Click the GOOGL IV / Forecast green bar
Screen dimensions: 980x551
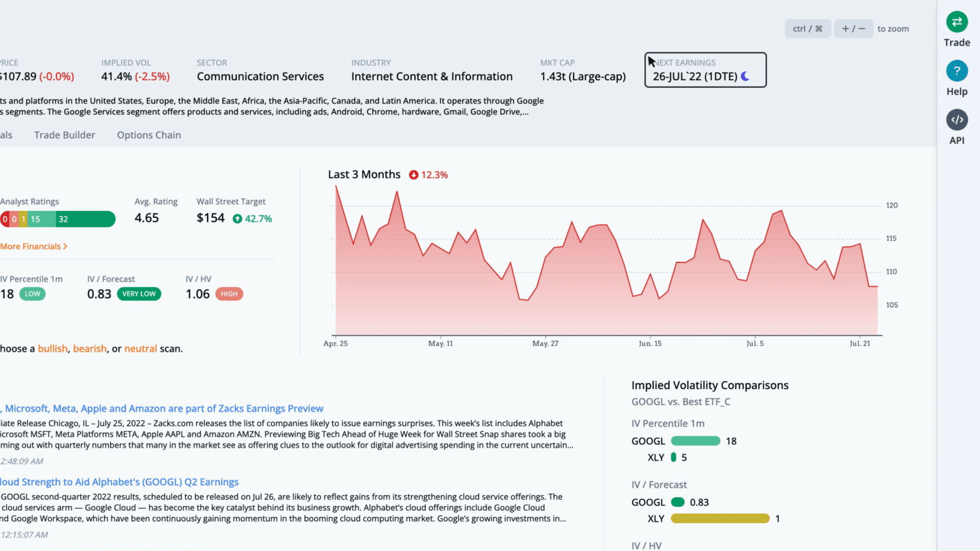[678, 502]
